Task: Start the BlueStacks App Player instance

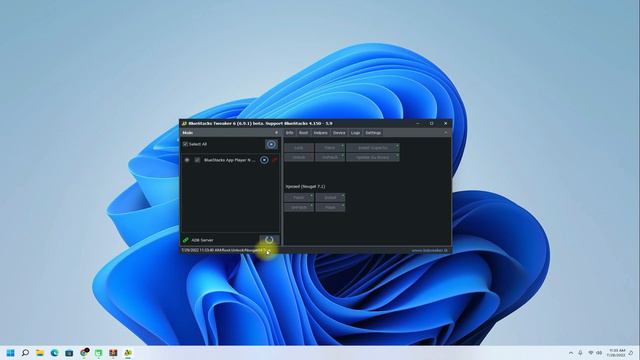Action: pos(264,160)
